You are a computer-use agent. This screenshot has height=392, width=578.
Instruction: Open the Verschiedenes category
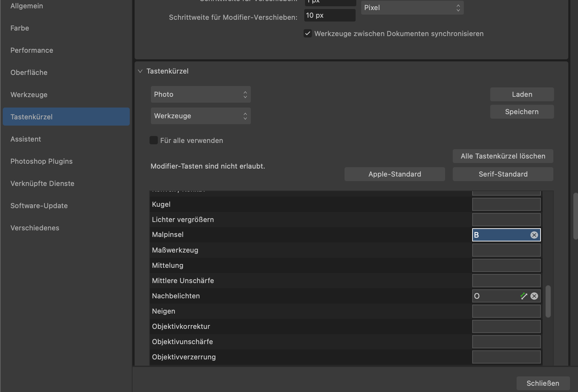[x=66, y=228]
